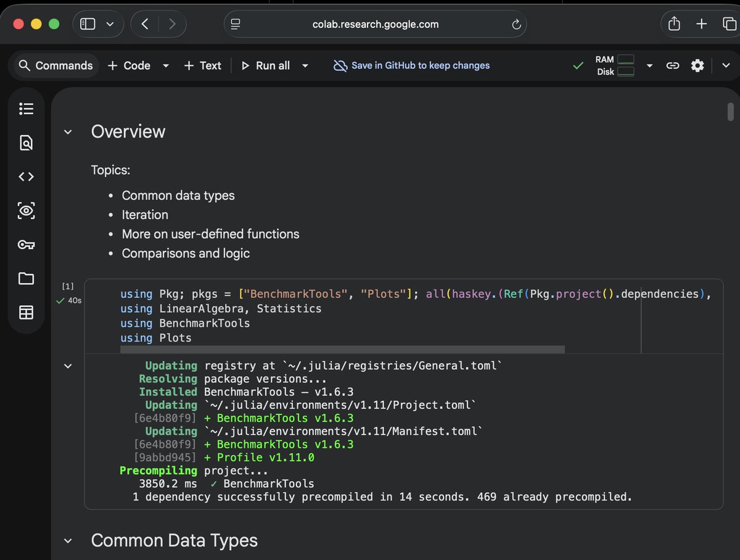Collapse the cell output chevron

tap(68, 366)
